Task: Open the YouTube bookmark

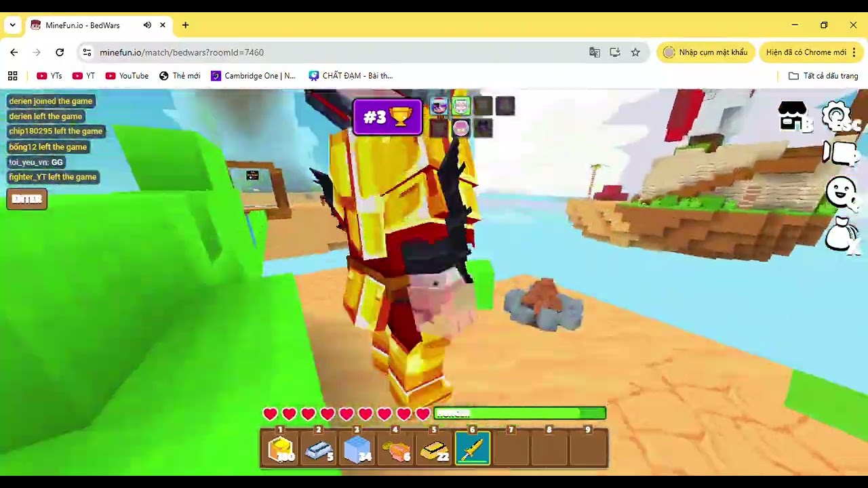Action: coord(126,76)
